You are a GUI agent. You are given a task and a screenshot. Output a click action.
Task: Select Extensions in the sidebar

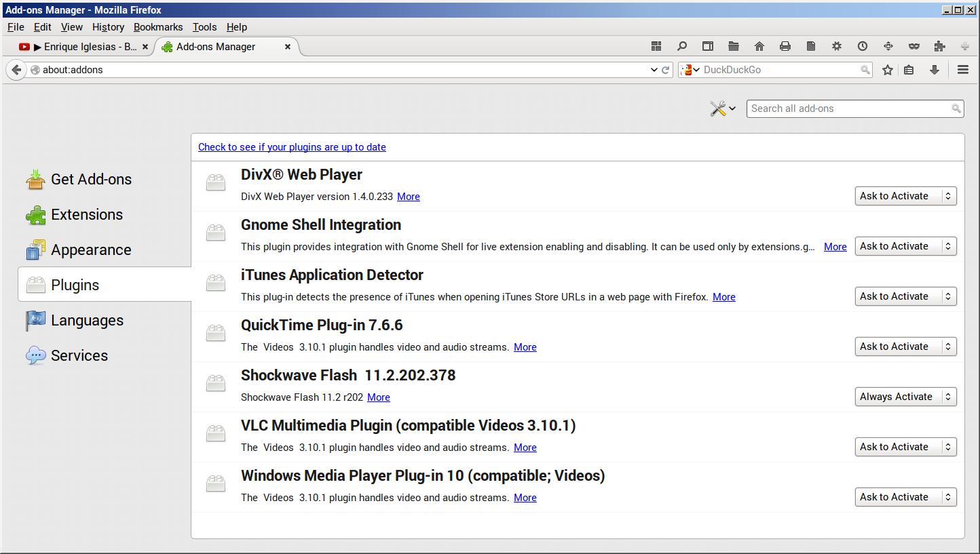tap(87, 215)
